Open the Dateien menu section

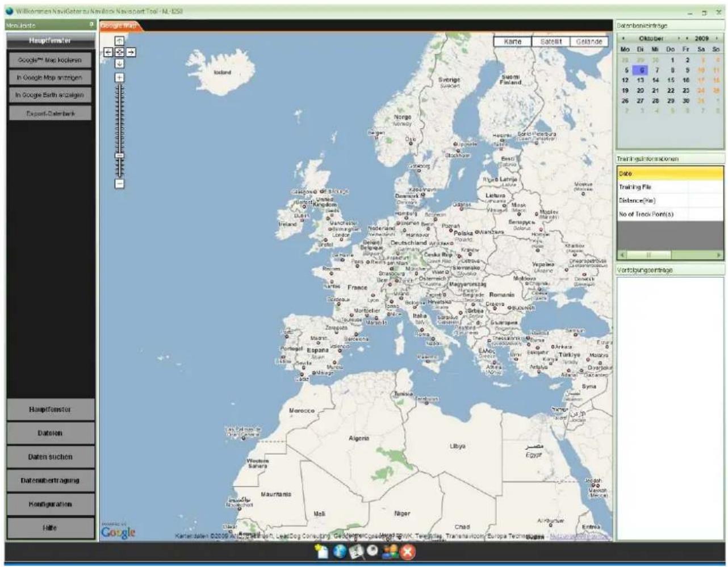tap(51, 433)
